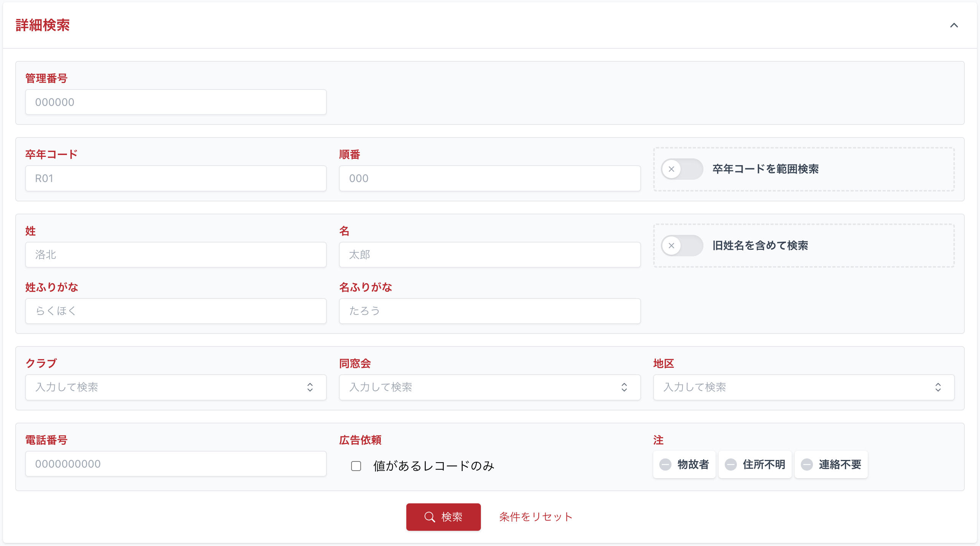Click the minus icon next to 住所不明
Viewport: 980px width, 546px height.
tap(731, 464)
